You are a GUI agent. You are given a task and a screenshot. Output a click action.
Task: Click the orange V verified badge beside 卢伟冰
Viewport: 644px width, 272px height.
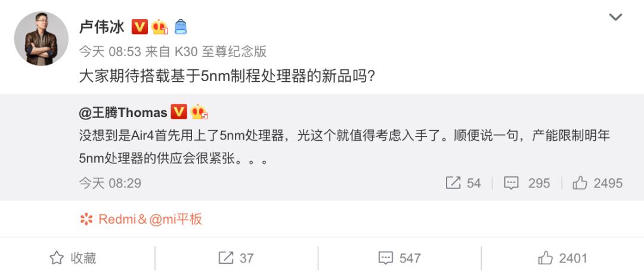click(x=140, y=27)
